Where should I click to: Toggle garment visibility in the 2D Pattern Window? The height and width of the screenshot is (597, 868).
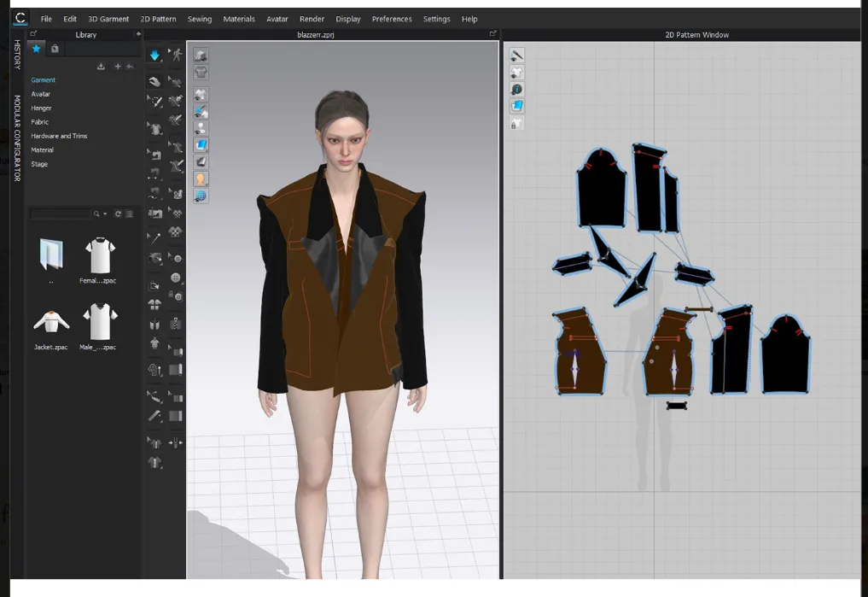coord(515,72)
